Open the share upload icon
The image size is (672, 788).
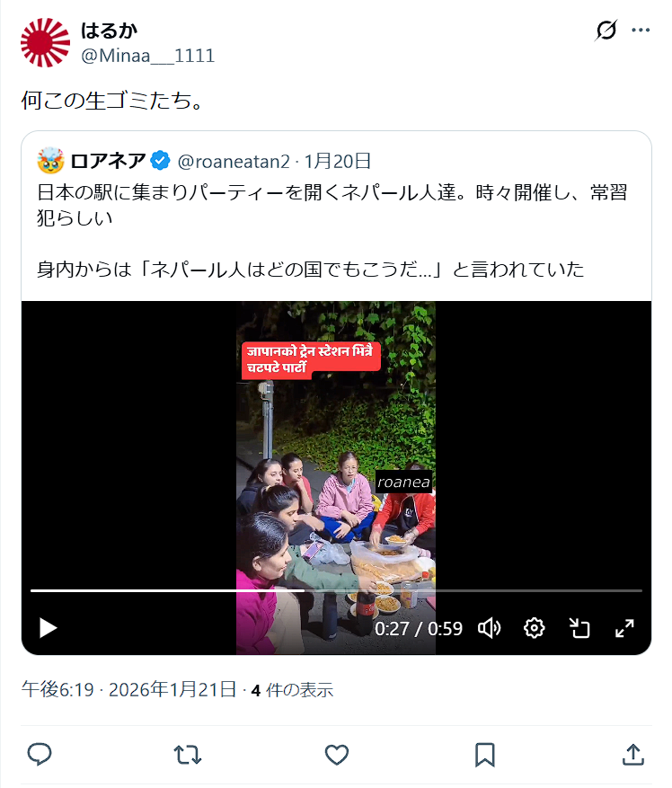[633, 755]
